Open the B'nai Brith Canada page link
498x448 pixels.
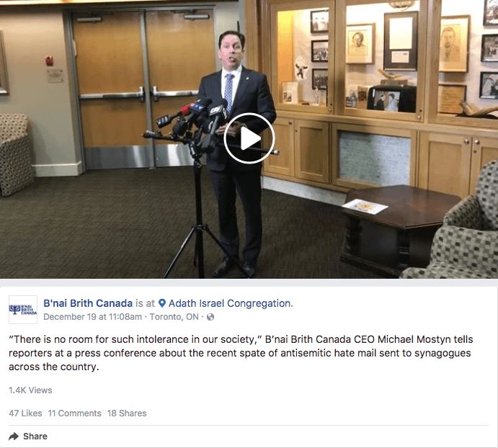(88, 303)
